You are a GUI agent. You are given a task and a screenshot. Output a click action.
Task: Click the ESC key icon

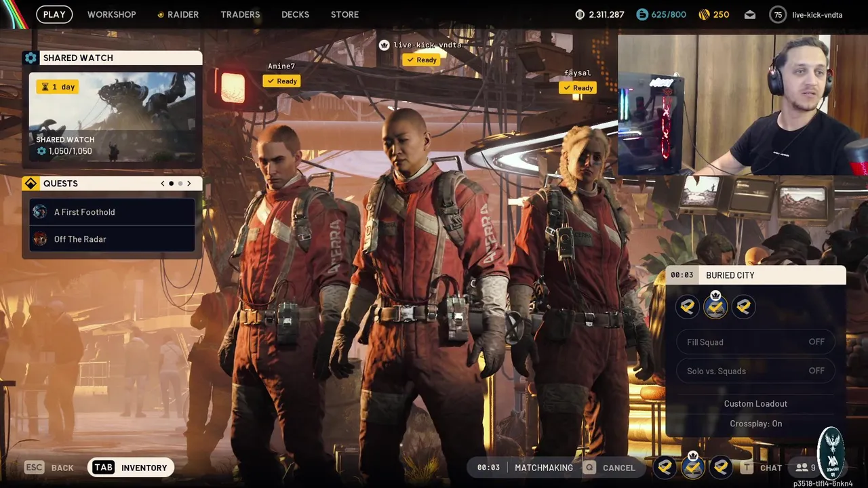tap(34, 468)
